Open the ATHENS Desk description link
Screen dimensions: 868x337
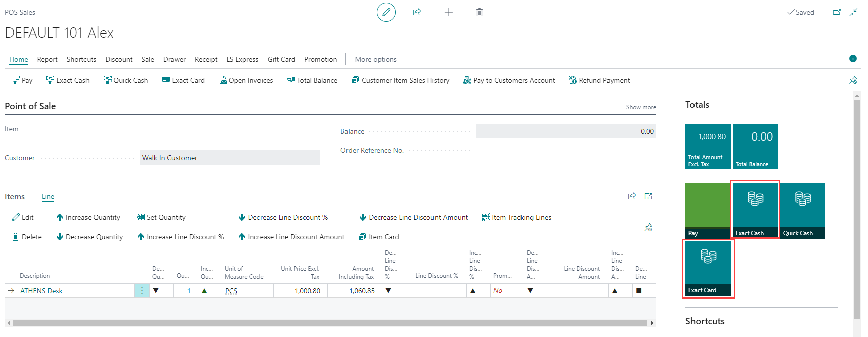pyautogui.click(x=41, y=291)
